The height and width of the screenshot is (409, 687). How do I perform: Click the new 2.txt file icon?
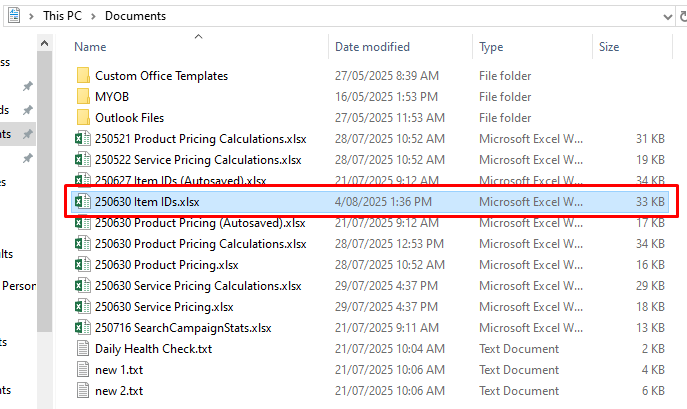coord(83,391)
